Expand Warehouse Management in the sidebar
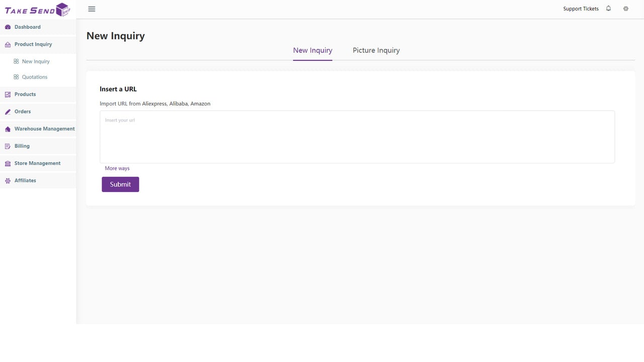The width and height of the screenshot is (644, 362). click(x=38, y=129)
